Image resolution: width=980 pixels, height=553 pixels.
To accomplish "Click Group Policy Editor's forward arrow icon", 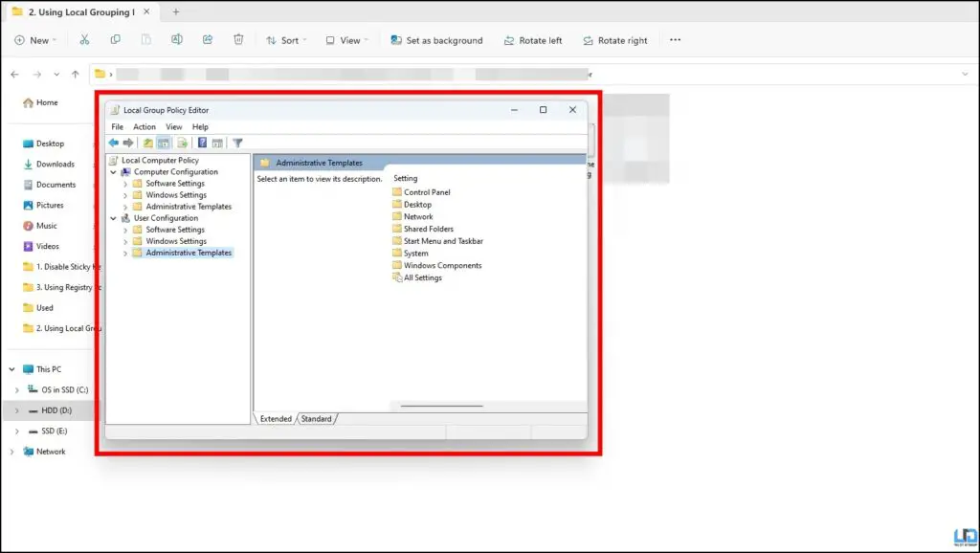I will (x=128, y=144).
